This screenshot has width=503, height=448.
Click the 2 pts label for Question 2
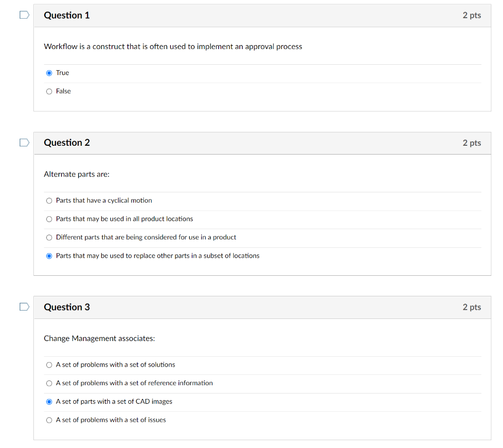point(472,143)
